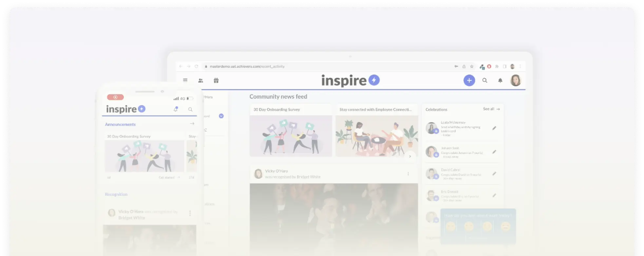Screen dimensions: 644x256
Task: Select the third mood emoji in the work survey
Action: tap(487, 226)
